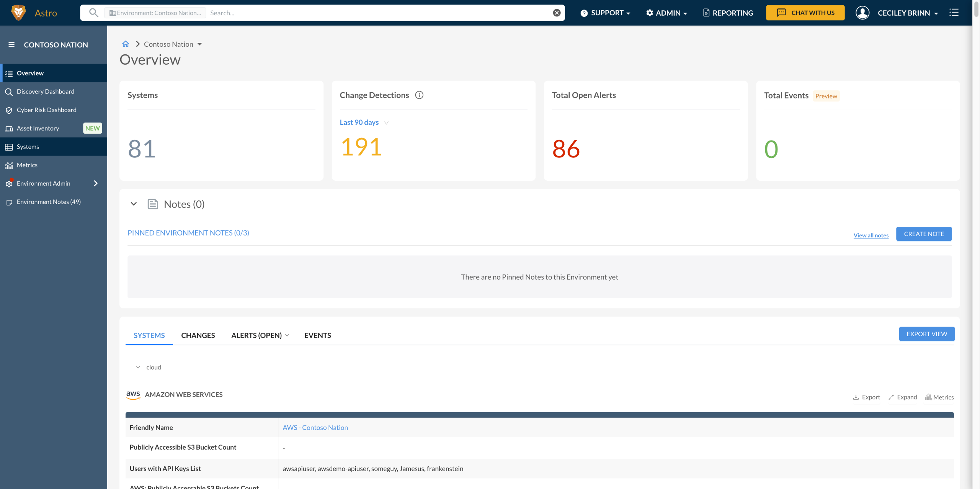Image resolution: width=980 pixels, height=489 pixels.
Task: Open the View all notes link
Action: 871,236
